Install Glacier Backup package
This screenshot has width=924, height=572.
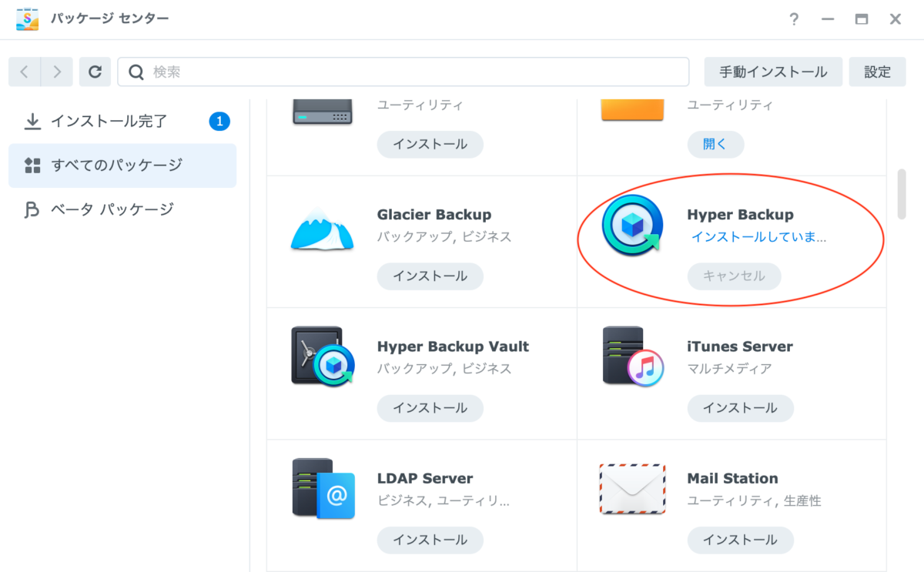[x=430, y=276]
